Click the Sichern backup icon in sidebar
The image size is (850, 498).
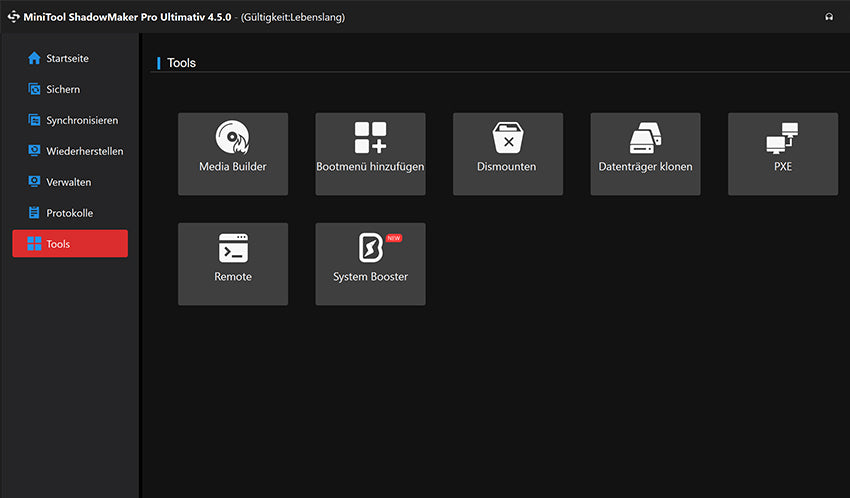34,89
